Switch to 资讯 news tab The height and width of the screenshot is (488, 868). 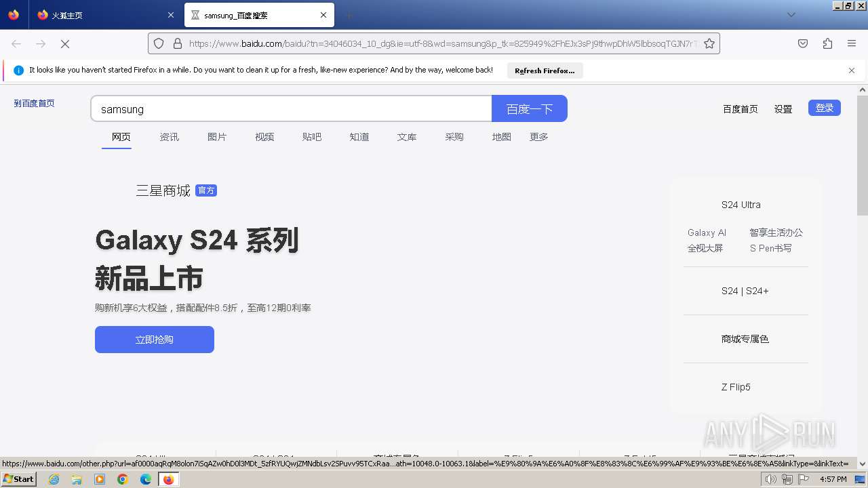[x=170, y=137]
